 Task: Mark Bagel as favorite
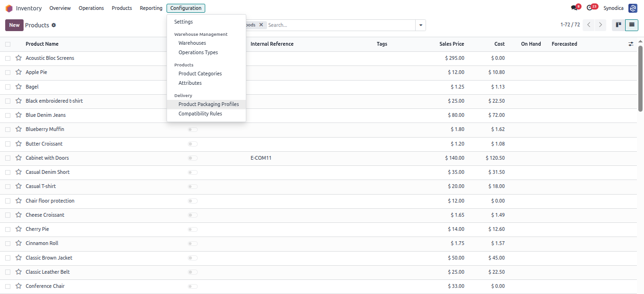click(18, 87)
